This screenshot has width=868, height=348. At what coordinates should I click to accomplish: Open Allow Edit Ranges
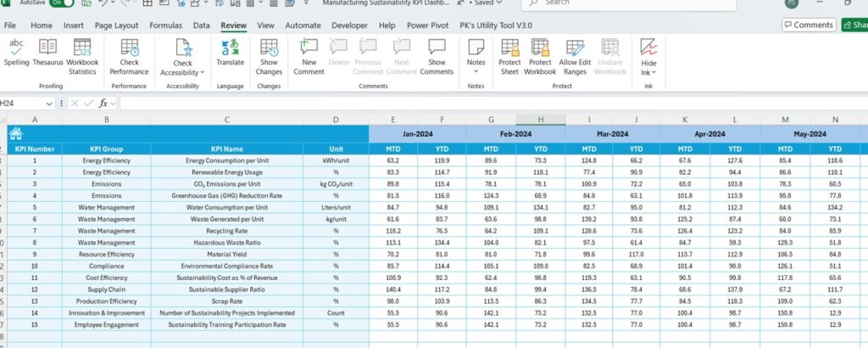(x=576, y=57)
